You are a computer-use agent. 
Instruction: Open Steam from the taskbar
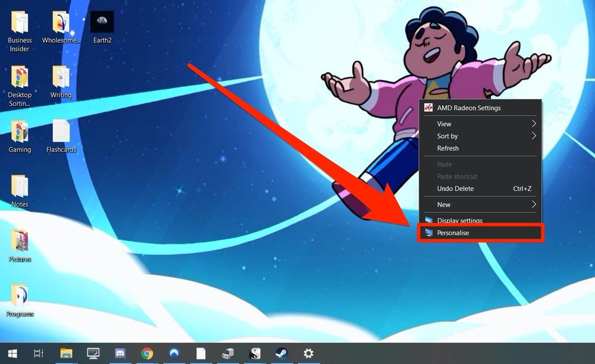point(281,353)
